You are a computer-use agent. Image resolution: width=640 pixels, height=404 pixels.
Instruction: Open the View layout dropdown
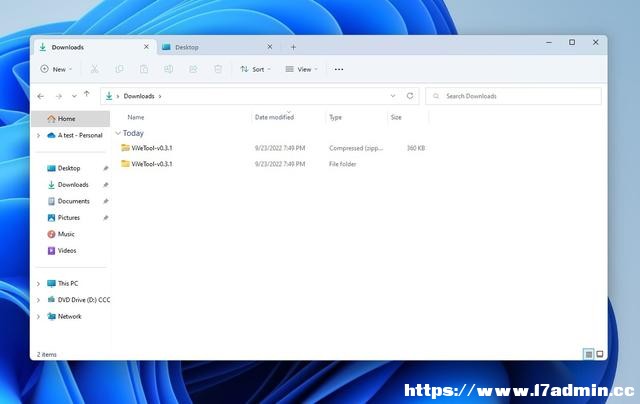pos(302,69)
